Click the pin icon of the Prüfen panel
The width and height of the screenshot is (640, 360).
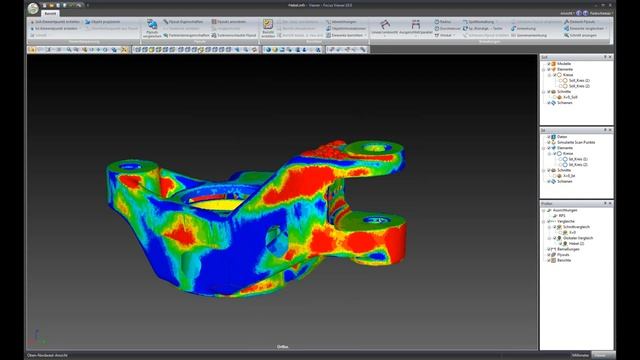tap(605, 203)
